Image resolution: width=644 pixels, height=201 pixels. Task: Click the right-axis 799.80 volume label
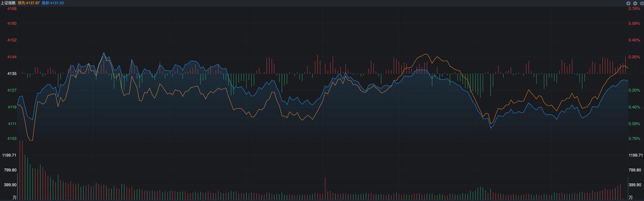click(635, 170)
